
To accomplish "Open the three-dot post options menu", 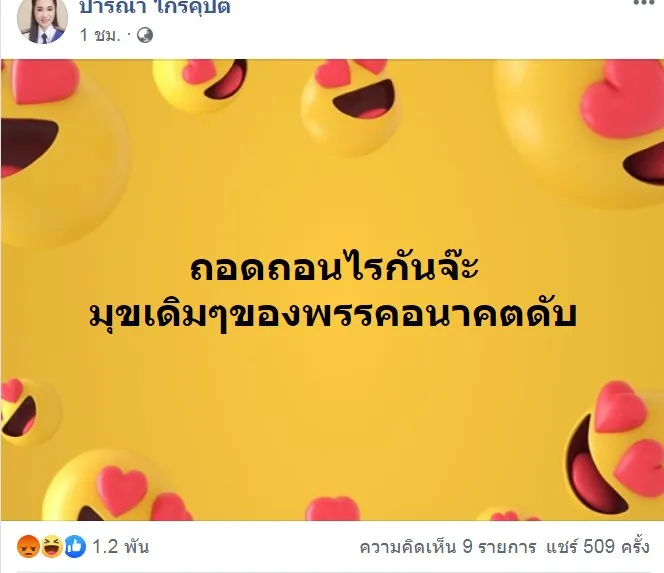I will (648, 3).
